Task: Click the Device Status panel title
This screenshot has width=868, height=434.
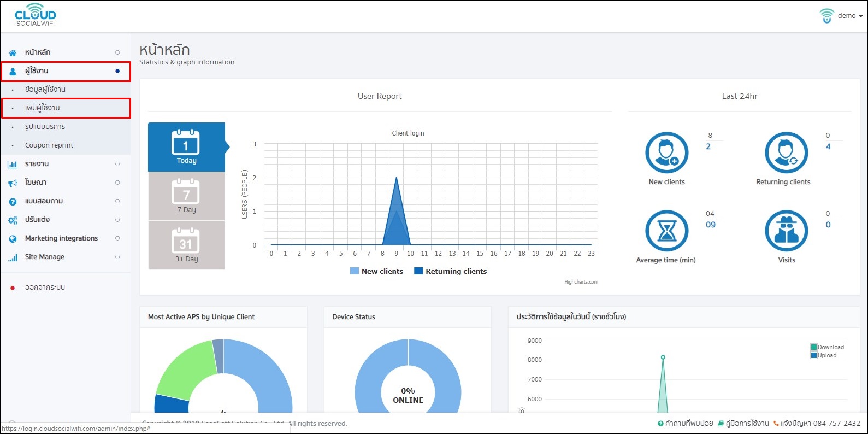Action: pos(353,317)
